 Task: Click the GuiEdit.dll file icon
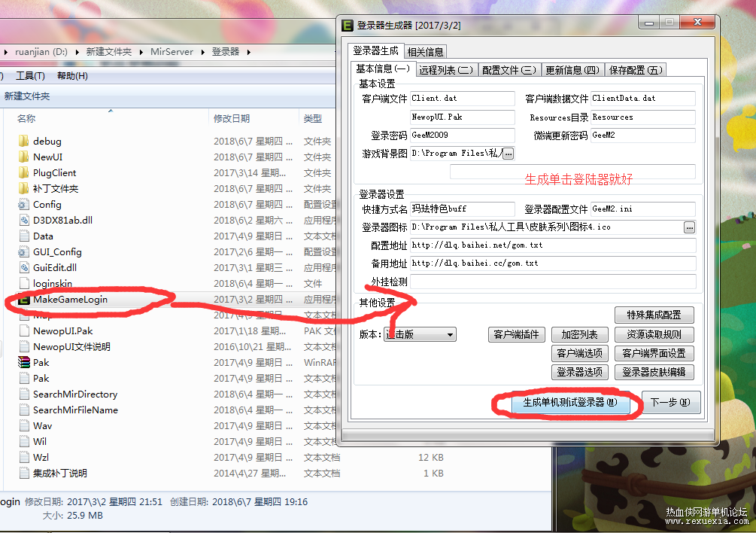coord(23,268)
